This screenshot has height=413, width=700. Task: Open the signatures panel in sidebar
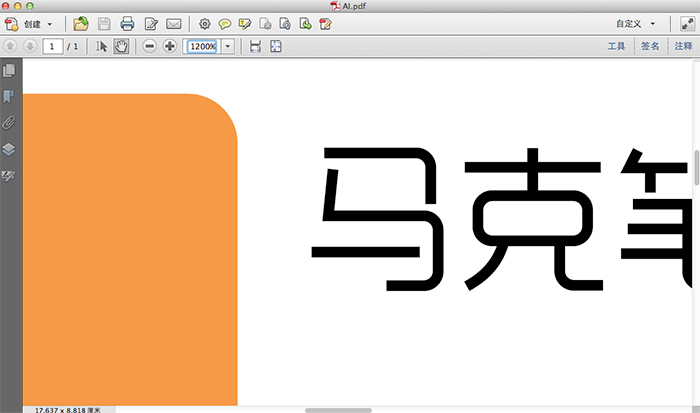point(8,175)
